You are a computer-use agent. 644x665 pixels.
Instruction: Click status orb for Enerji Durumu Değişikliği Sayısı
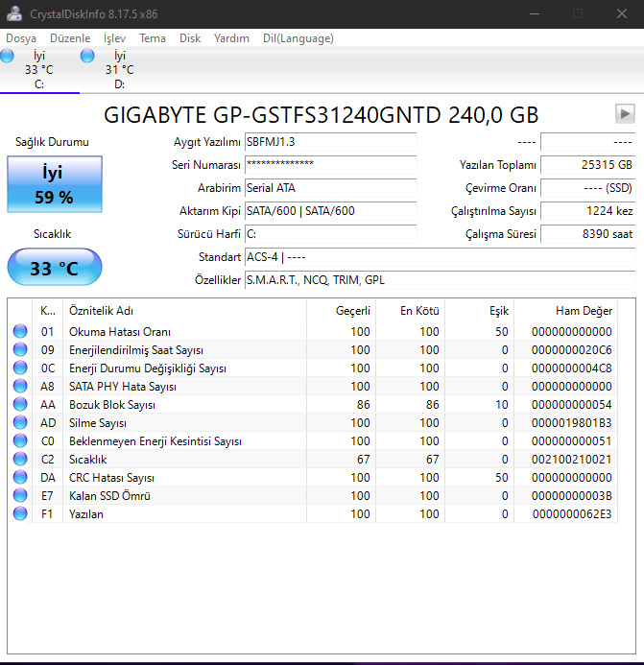(x=20, y=368)
